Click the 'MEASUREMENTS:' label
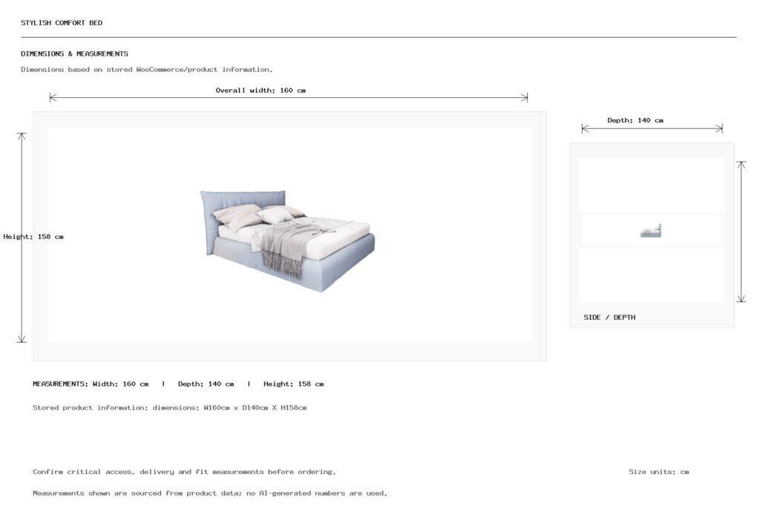Screen dimensions: 760x532 pos(61,384)
